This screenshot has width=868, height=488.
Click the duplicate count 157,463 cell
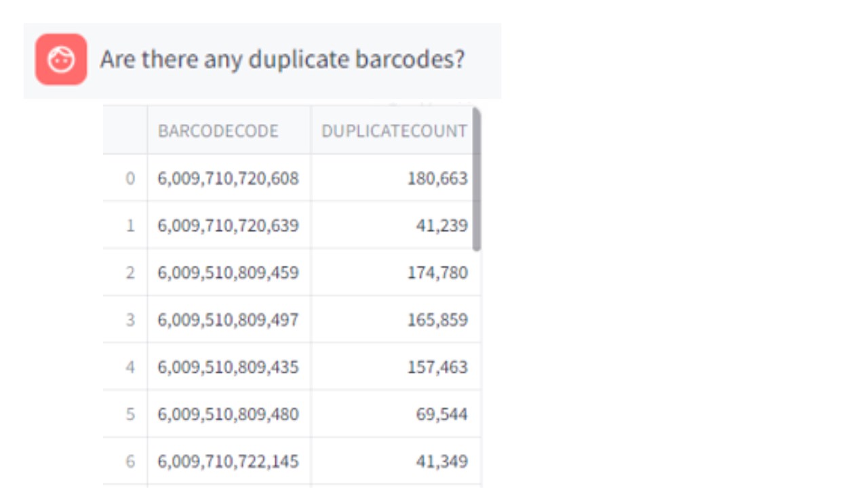click(437, 367)
